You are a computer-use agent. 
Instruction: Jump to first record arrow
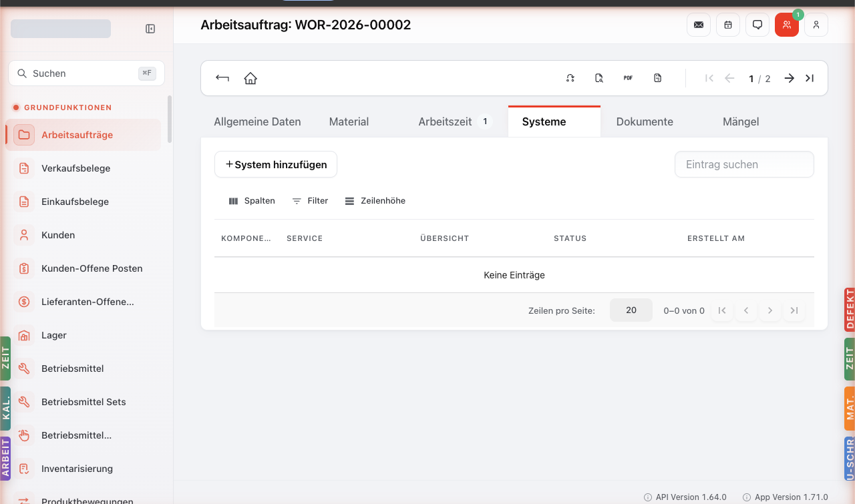coord(709,78)
